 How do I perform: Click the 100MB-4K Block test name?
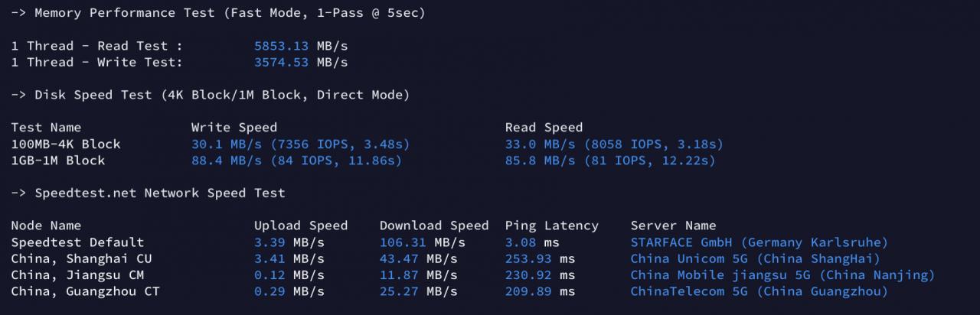click(x=66, y=144)
